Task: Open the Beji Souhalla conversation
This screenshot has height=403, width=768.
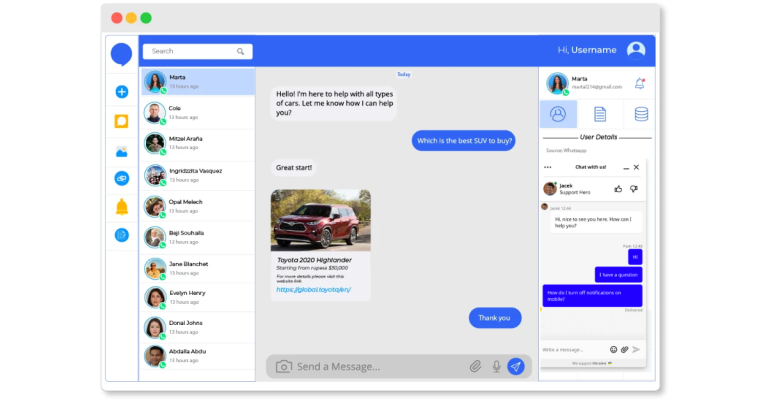Action: [197, 237]
